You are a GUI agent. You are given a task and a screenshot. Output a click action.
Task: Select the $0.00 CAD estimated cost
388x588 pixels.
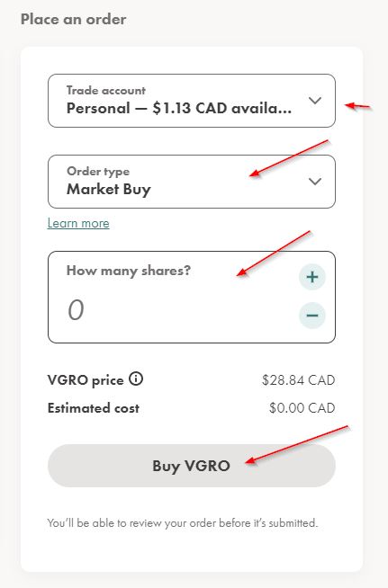[302, 408]
